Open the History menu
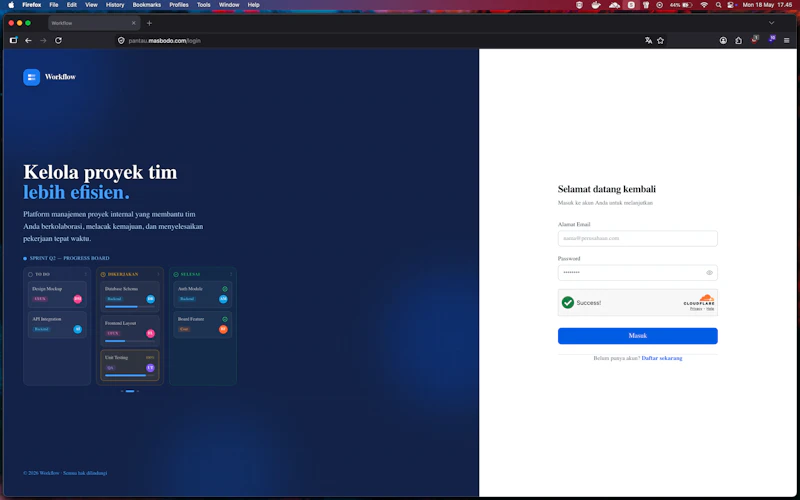800x500 pixels. [x=115, y=5]
